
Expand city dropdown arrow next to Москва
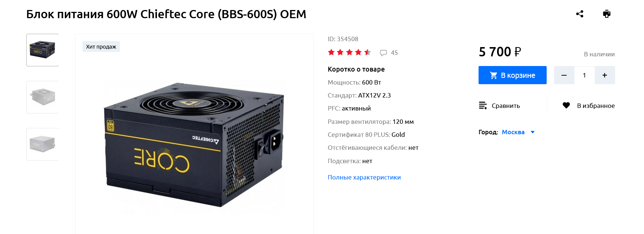tap(533, 132)
